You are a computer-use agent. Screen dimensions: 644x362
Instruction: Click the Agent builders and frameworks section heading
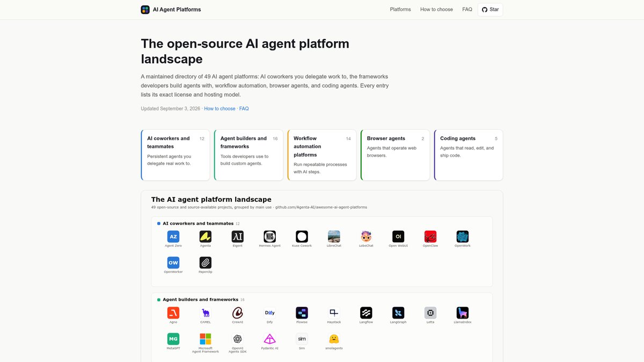(x=200, y=299)
